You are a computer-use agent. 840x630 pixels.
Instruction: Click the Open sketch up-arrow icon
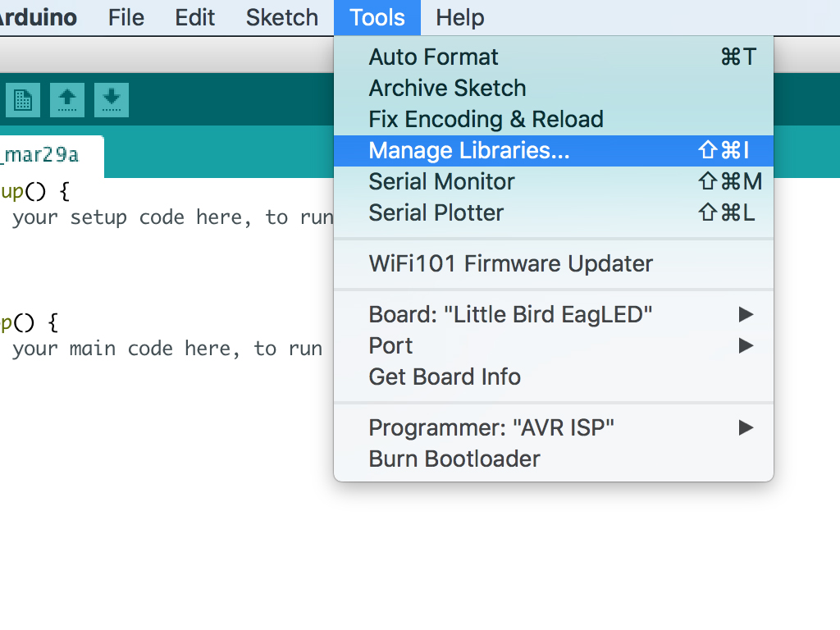67,99
